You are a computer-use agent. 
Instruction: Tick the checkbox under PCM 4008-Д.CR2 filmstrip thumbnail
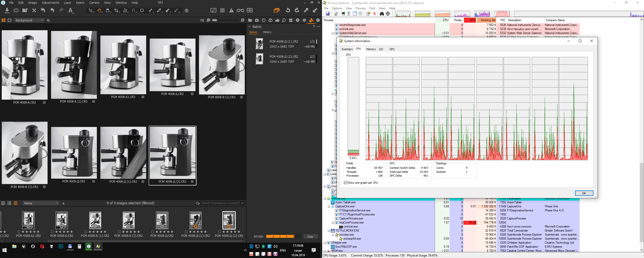point(153,232)
